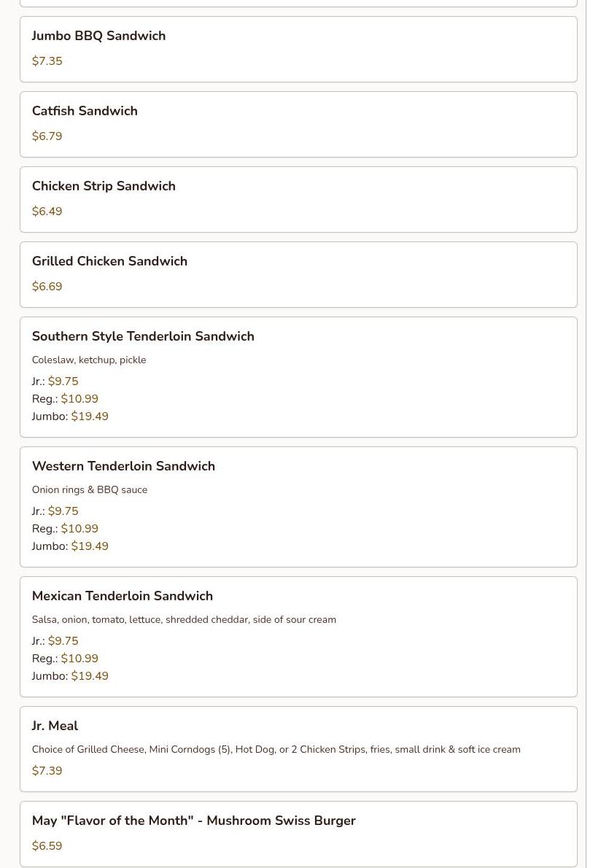Viewport: 601px width, 868px height.
Task: Open the Catfish Sandwich menu item
Action: [x=85, y=111]
